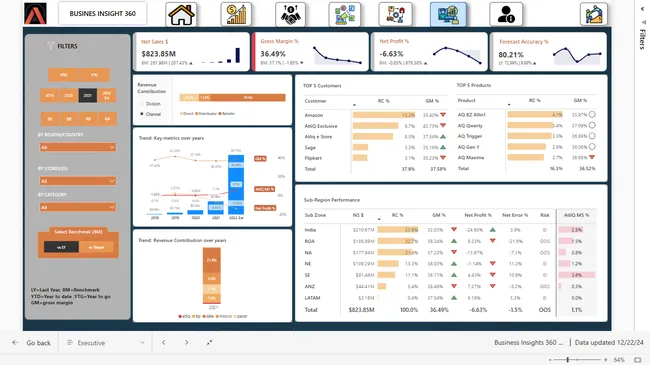Select the Amazon customer row
Screen dimensions: 650x365
coord(376,115)
